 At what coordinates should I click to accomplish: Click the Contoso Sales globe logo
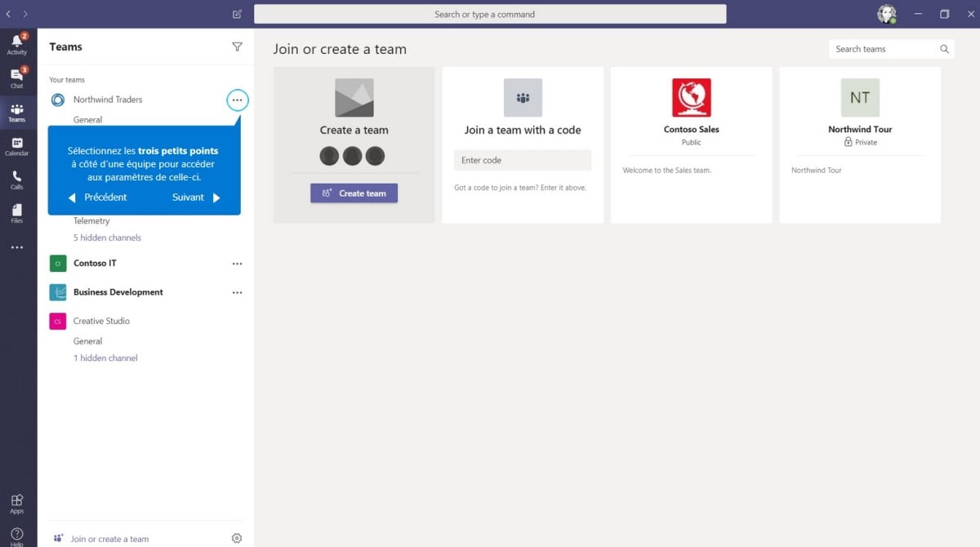tap(691, 97)
